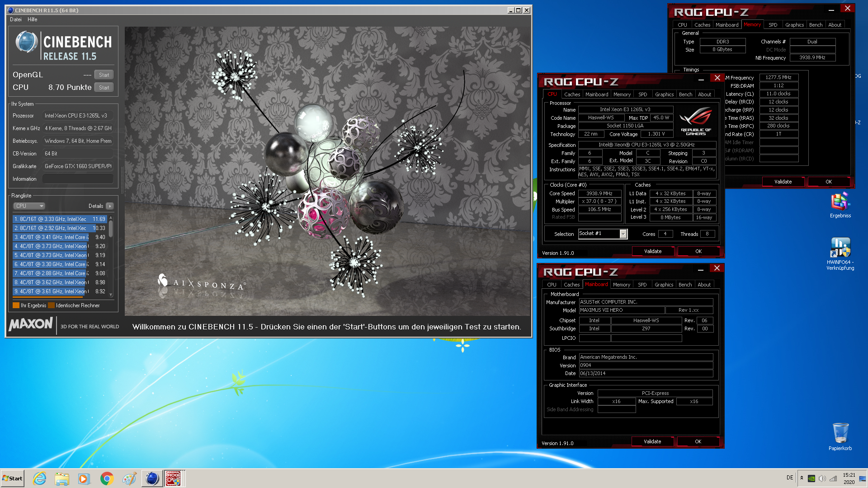Open Bench tab in bottom CPU-Z window

pos(685,285)
